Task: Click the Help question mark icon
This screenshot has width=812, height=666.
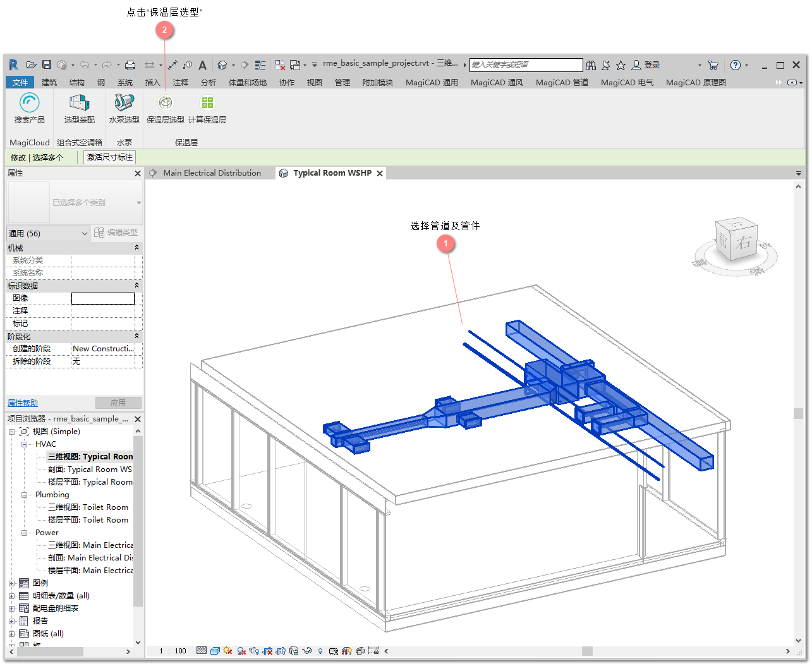Action: tap(736, 65)
